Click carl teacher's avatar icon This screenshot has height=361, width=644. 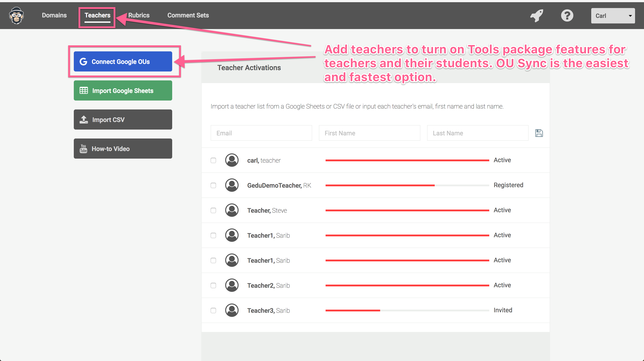coord(232,160)
